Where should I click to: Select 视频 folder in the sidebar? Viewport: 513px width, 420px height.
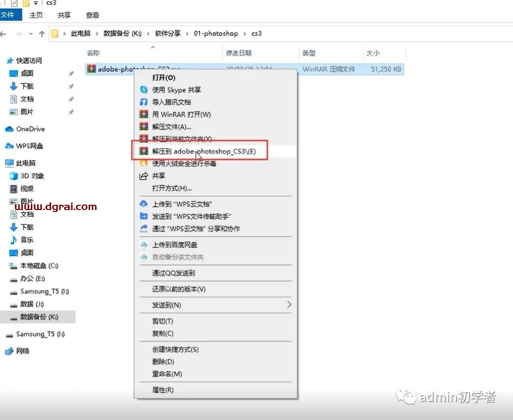coord(27,189)
